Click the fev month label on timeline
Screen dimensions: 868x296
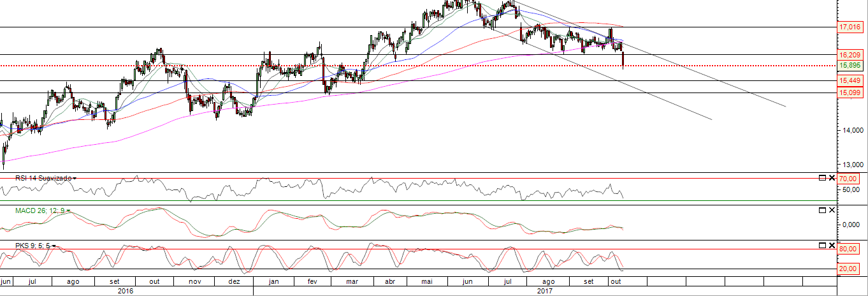(312, 281)
